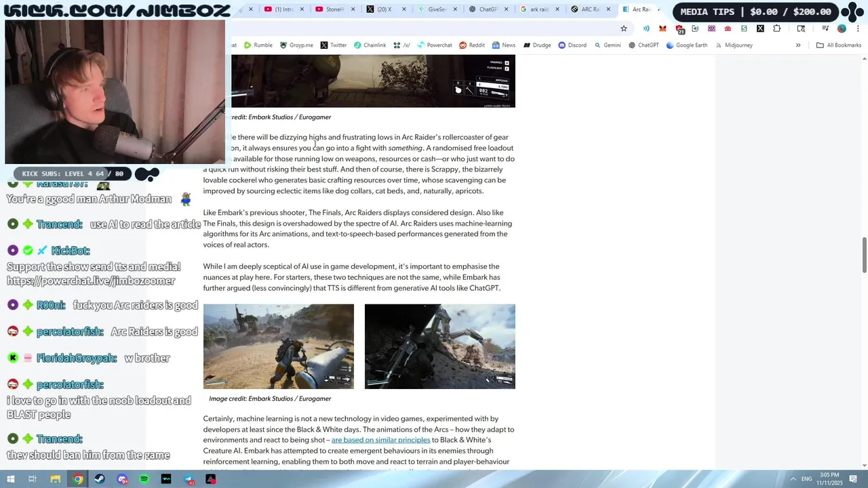Switch to the 'ark raid' Google tab
868x488 pixels.
point(538,9)
